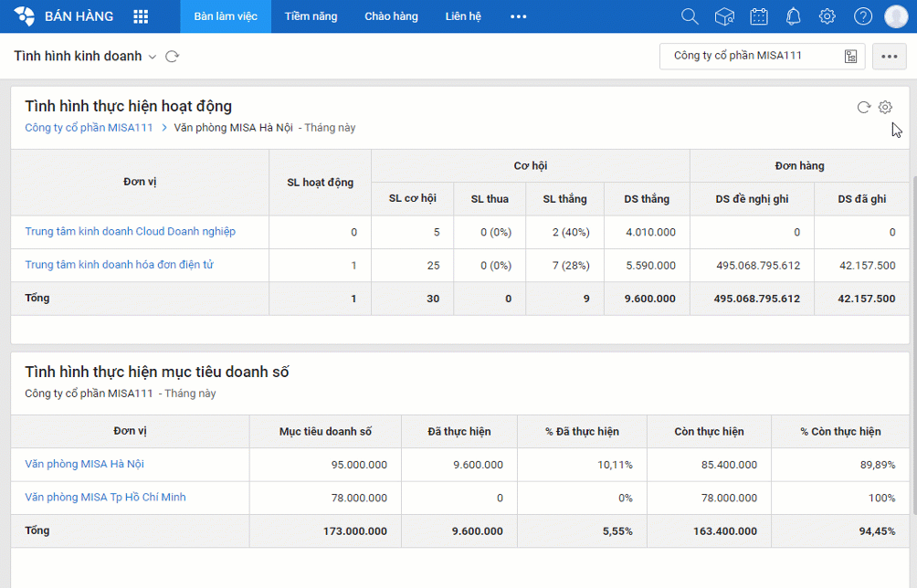The height and width of the screenshot is (588, 917).
Task: Click the SL thắng column header
Action: pos(564,199)
